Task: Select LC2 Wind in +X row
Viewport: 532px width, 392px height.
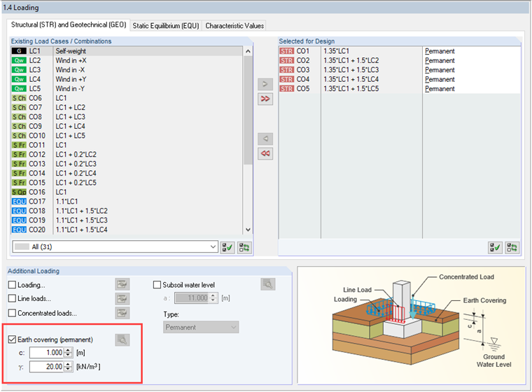Action: point(127,60)
